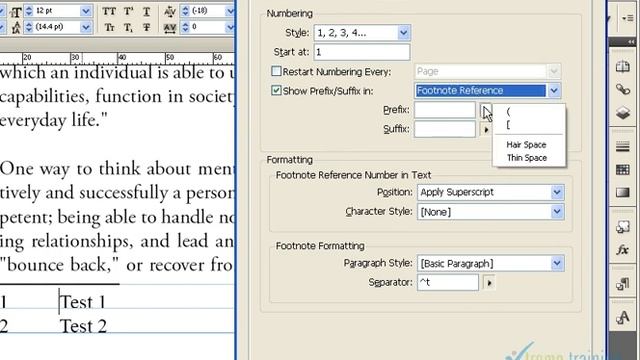Open the control panel flyout menu icon
The height and width of the screenshot is (360, 640).
click(x=627, y=18)
